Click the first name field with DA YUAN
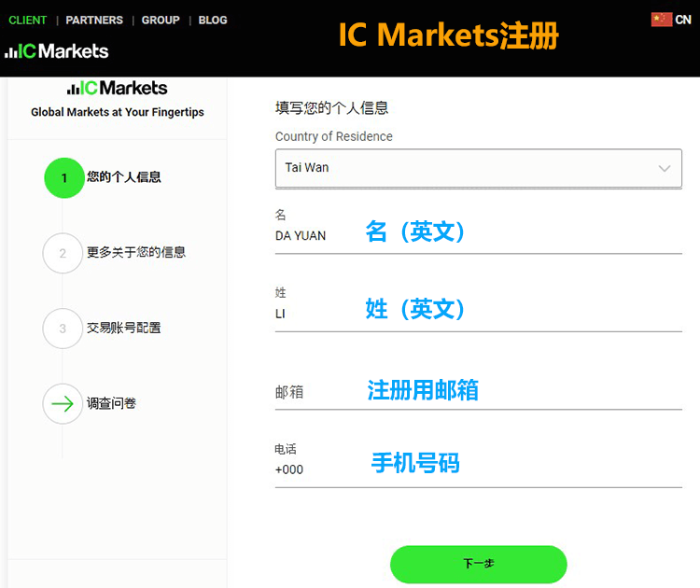Screen dimensions: 700x588 [479, 236]
